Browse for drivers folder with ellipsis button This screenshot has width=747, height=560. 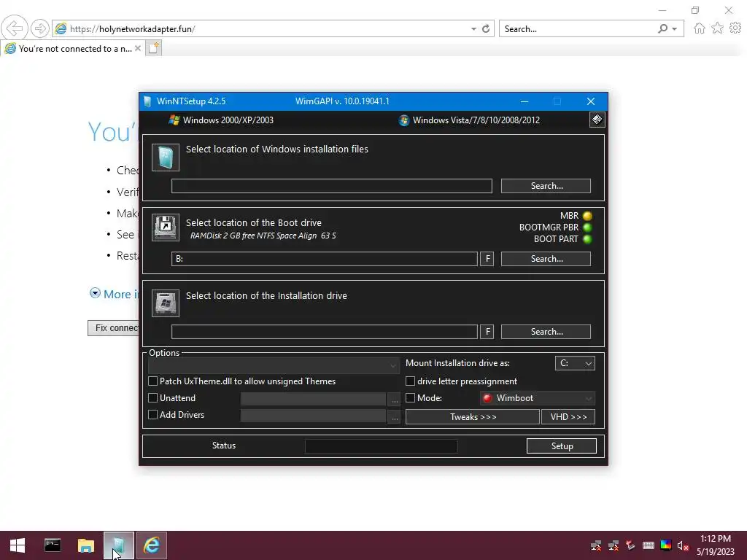coord(395,416)
